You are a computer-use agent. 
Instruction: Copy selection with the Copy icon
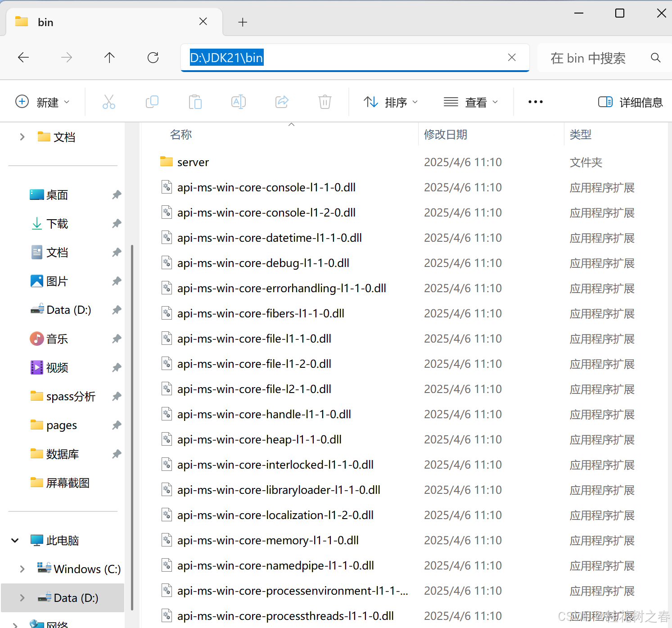click(x=152, y=101)
